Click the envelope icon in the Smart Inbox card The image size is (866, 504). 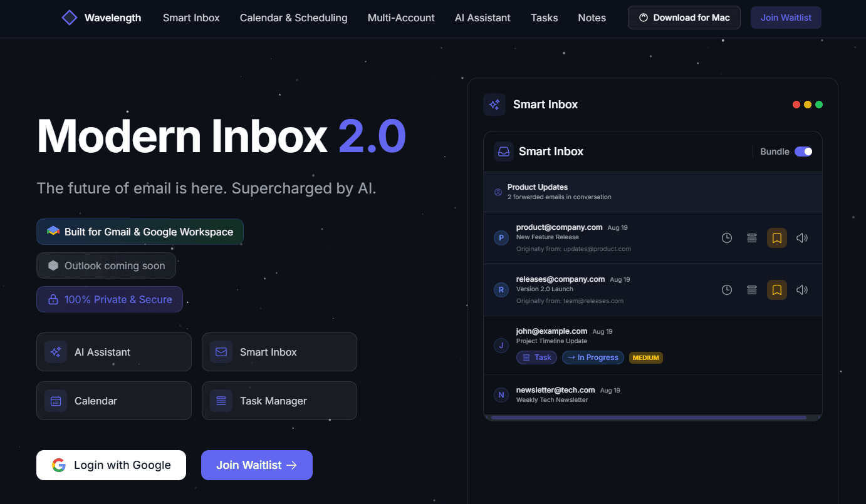coord(221,352)
